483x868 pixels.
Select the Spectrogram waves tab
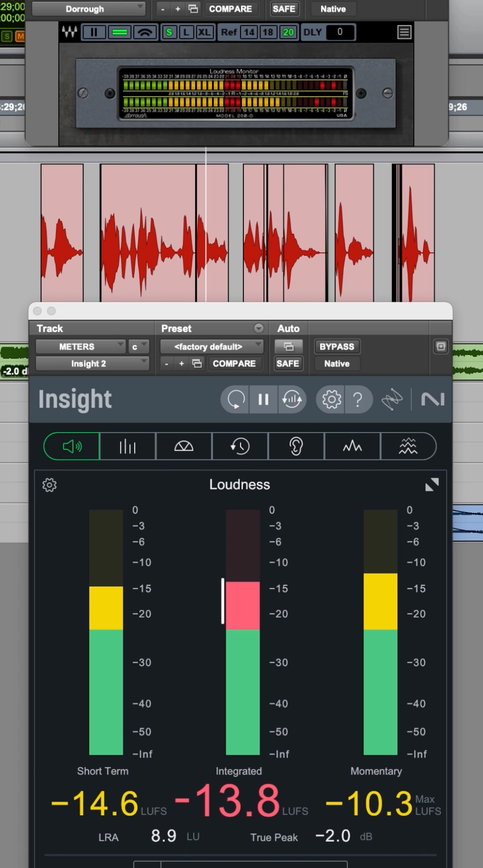tap(408, 446)
